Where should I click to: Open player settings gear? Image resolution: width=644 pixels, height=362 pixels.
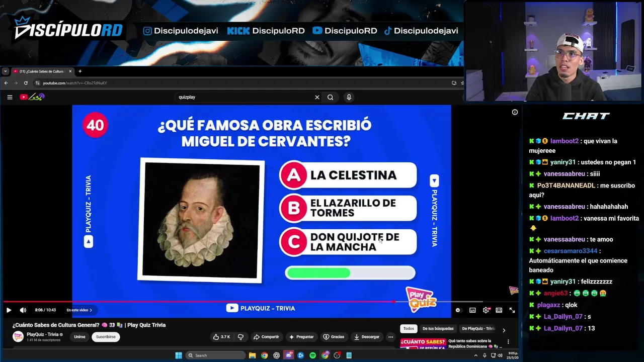tap(486, 310)
